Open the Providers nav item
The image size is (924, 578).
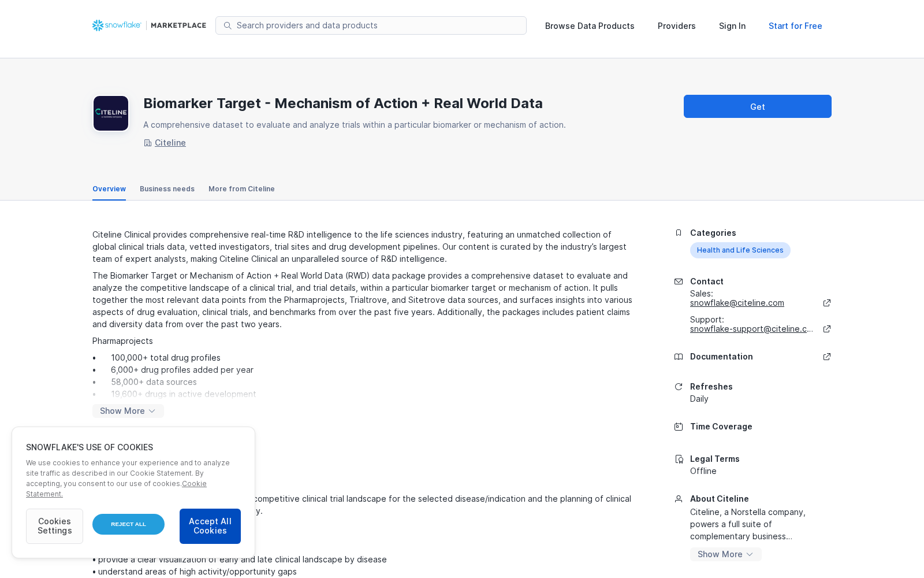coord(677,26)
